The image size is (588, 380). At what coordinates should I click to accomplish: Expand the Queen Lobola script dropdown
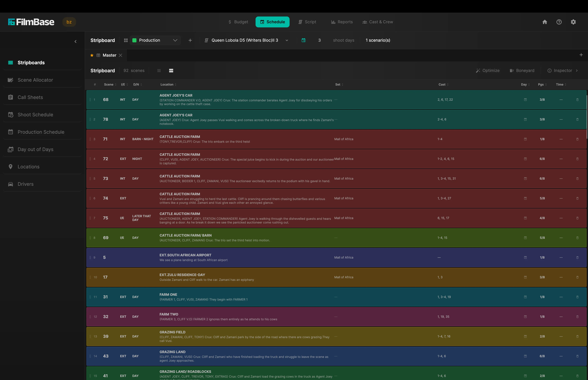287,40
